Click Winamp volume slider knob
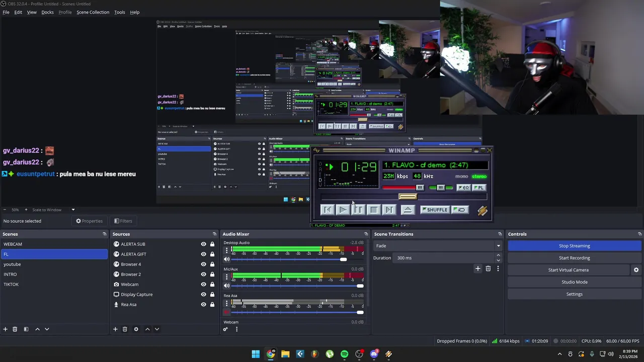 420,188
